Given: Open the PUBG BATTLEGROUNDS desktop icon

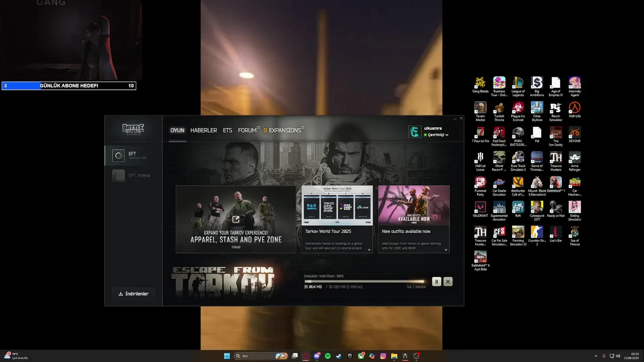Looking at the screenshot, I should click(518, 136).
